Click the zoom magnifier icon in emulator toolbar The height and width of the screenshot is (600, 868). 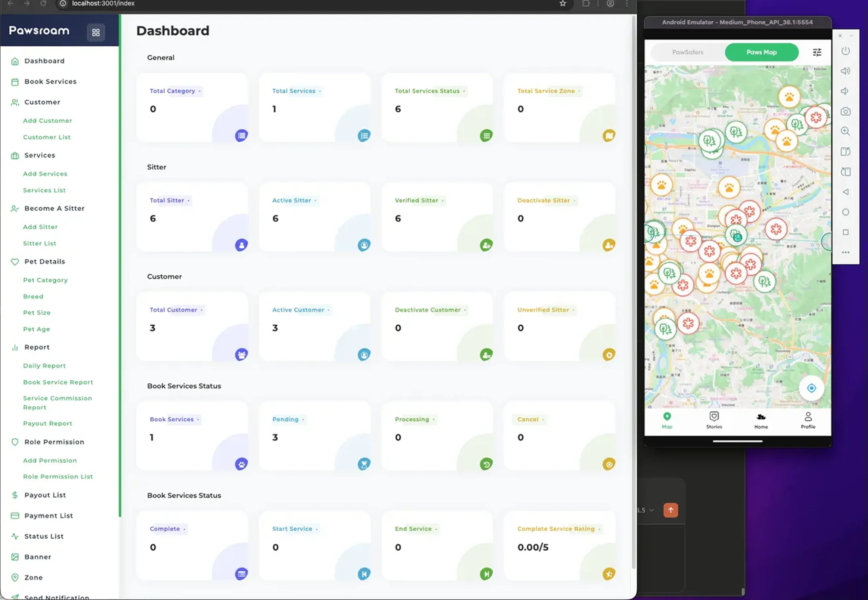845,131
